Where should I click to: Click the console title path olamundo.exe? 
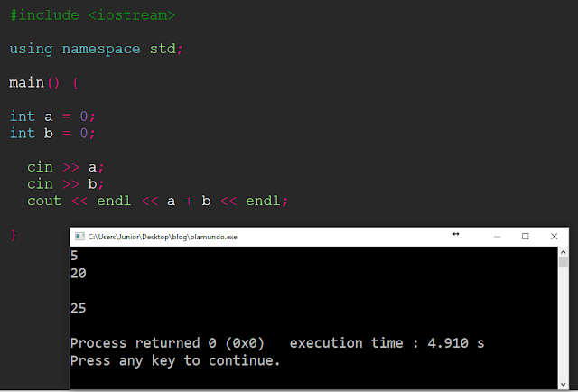click(163, 237)
